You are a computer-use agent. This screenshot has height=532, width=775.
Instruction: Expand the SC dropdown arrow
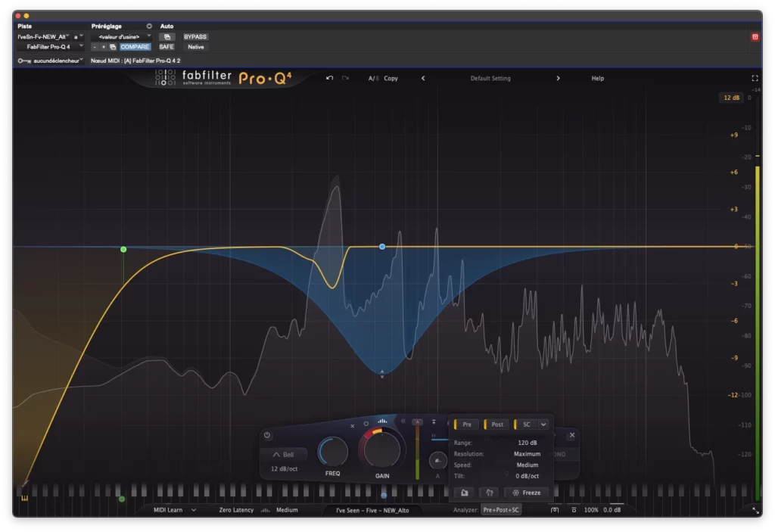(543, 425)
